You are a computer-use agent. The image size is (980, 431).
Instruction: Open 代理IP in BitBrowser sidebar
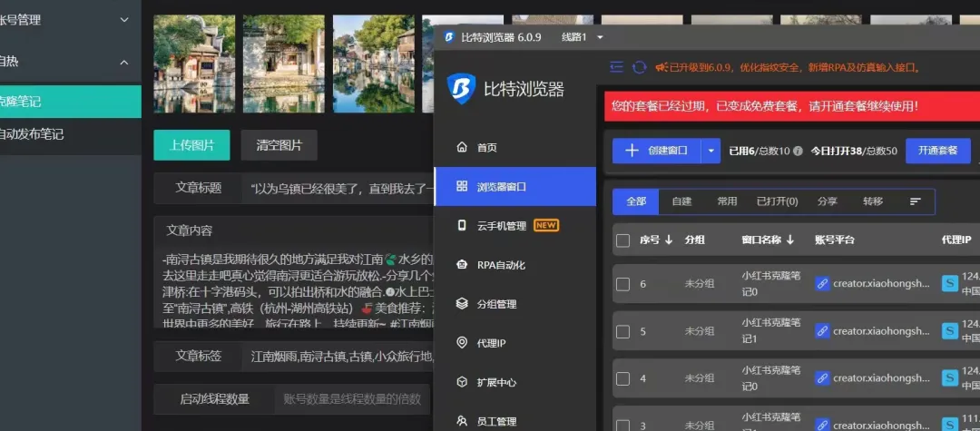coord(515,343)
